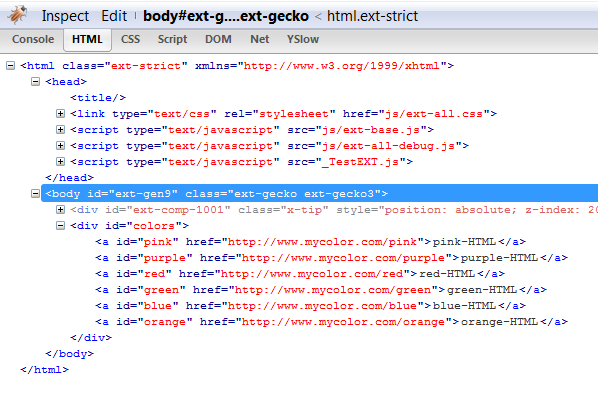Viewport: 598px width, 398px height.
Task: Select the highlighted body ext-gen9 row
Action: click(x=320, y=193)
